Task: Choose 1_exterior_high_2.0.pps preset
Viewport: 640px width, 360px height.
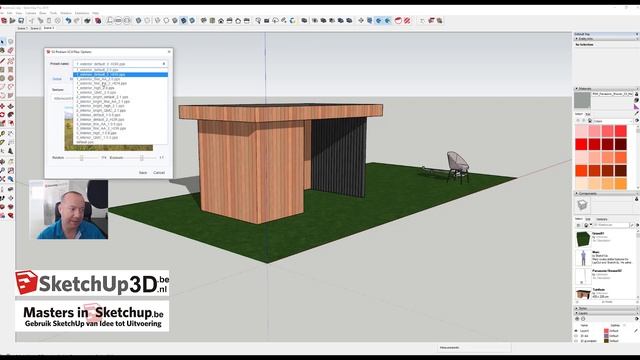Action: click(x=120, y=88)
